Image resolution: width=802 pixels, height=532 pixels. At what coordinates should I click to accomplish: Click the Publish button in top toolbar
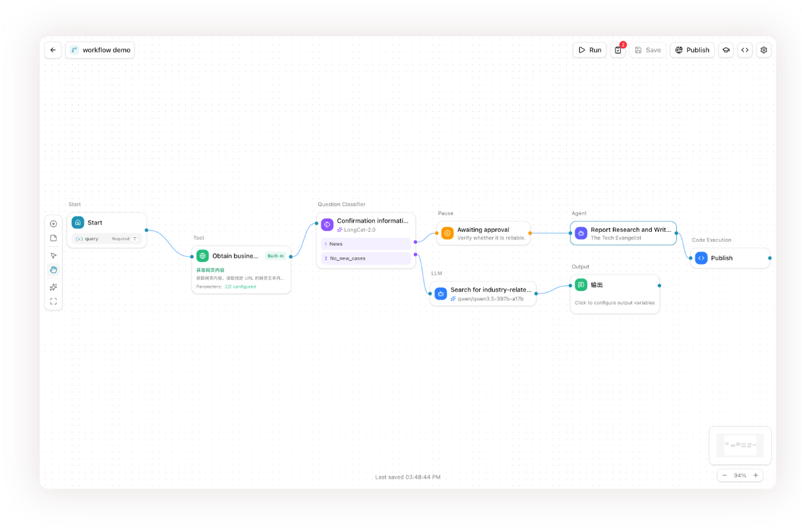tap(693, 50)
